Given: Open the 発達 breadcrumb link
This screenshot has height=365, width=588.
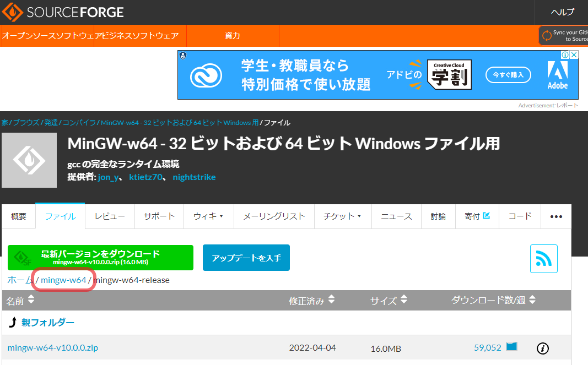Looking at the screenshot, I should [51, 123].
